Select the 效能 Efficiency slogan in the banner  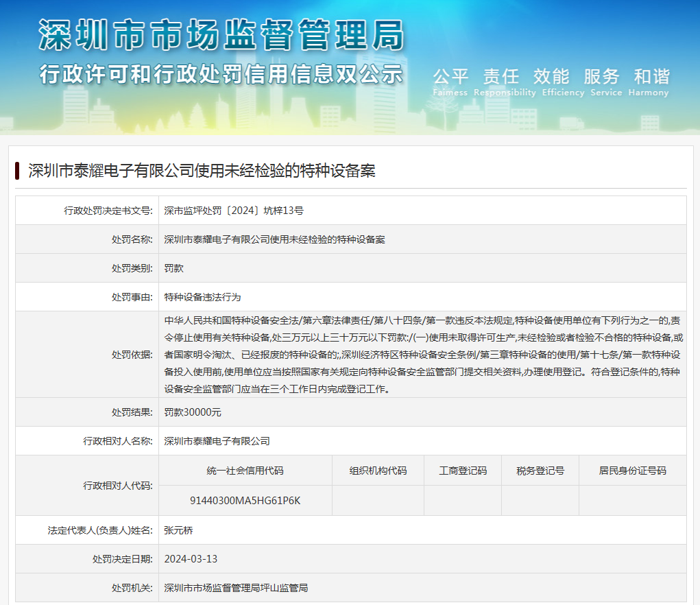coord(563,82)
